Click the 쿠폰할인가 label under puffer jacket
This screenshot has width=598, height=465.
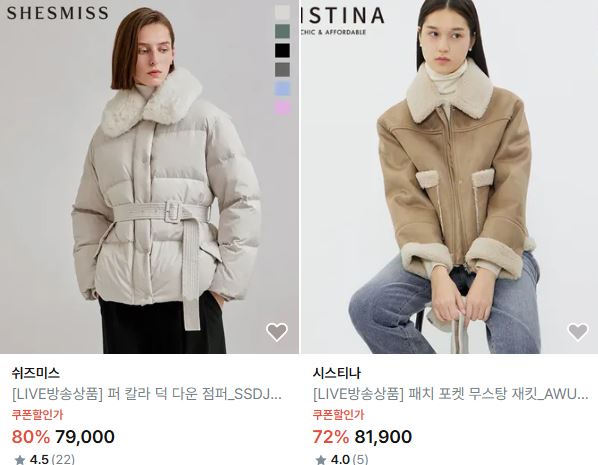pyautogui.click(x=37, y=415)
